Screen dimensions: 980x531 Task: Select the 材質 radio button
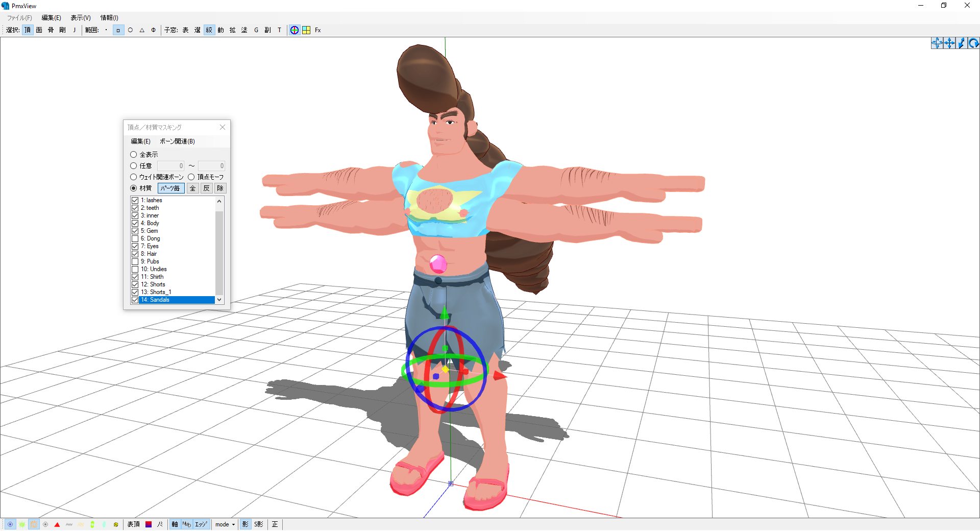pyautogui.click(x=141, y=188)
